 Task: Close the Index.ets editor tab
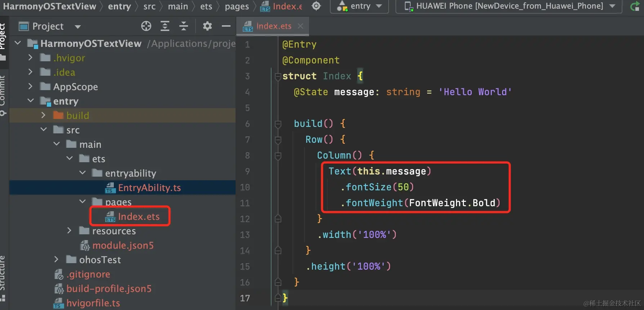(300, 26)
